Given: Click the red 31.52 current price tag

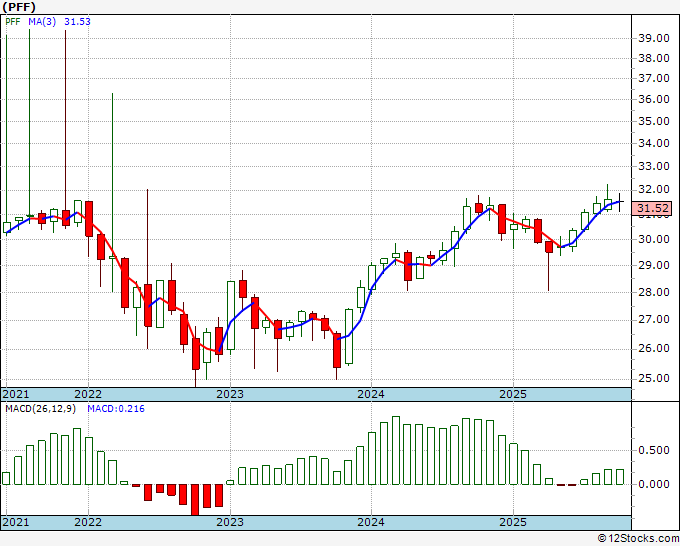Looking at the screenshot, I should (652, 208).
